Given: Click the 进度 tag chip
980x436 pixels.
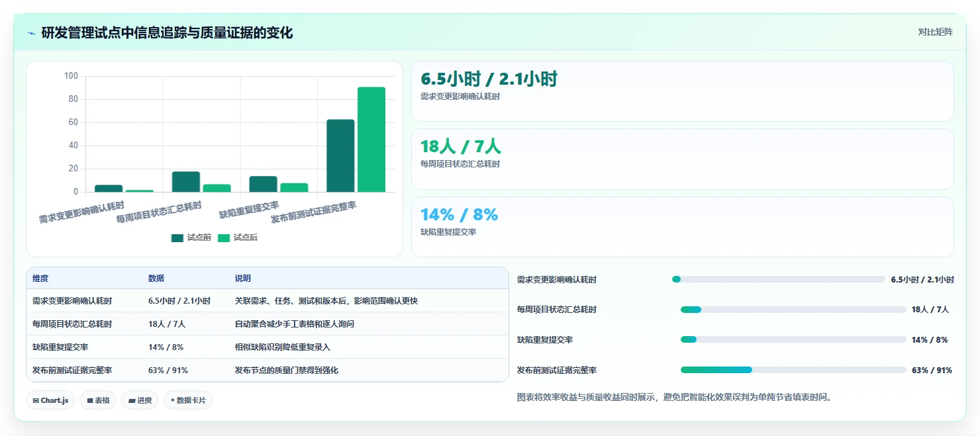Looking at the screenshot, I should tap(140, 400).
